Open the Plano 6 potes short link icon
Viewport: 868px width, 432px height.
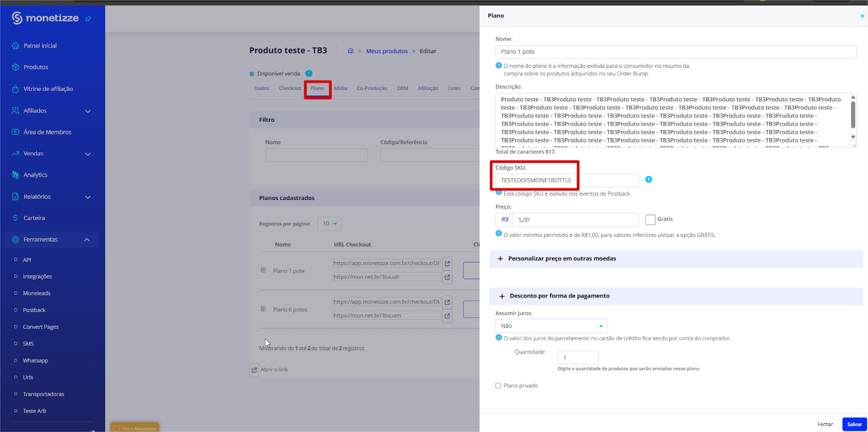(447, 315)
